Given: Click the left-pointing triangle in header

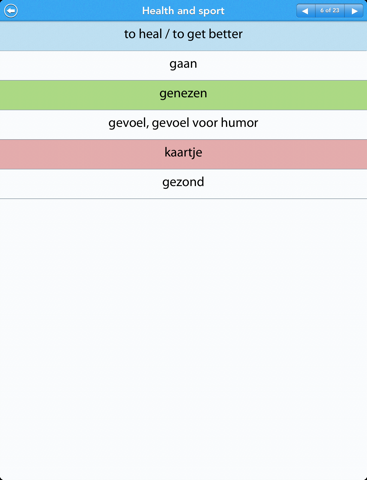Looking at the screenshot, I should click(x=305, y=11).
